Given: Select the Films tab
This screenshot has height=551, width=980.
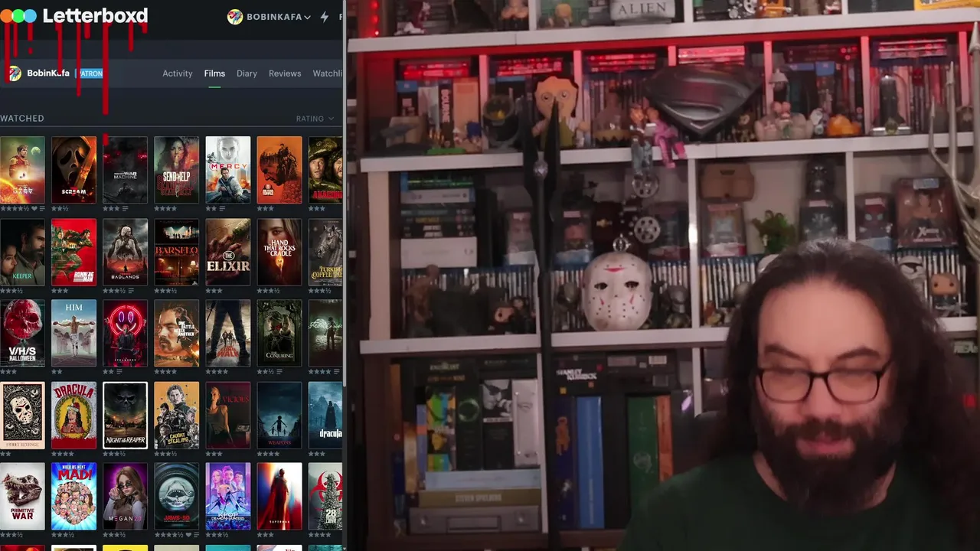Looking at the screenshot, I should [214, 73].
